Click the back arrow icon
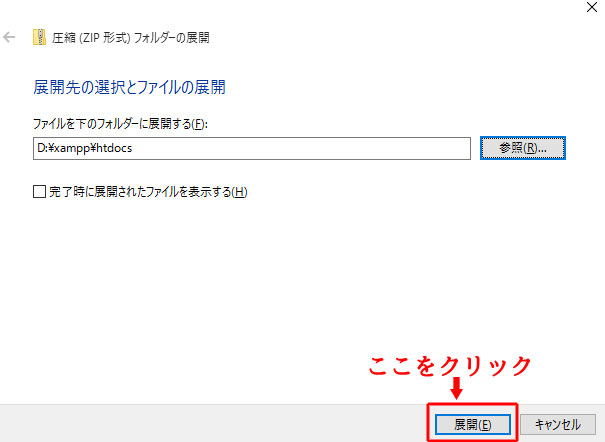The height and width of the screenshot is (442, 605). 9,37
